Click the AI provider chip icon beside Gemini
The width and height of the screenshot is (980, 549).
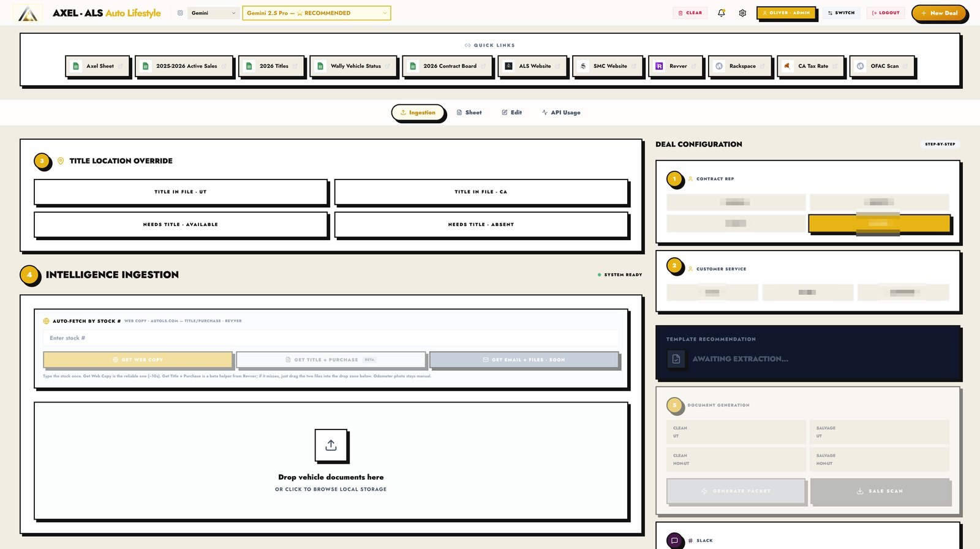tap(180, 13)
